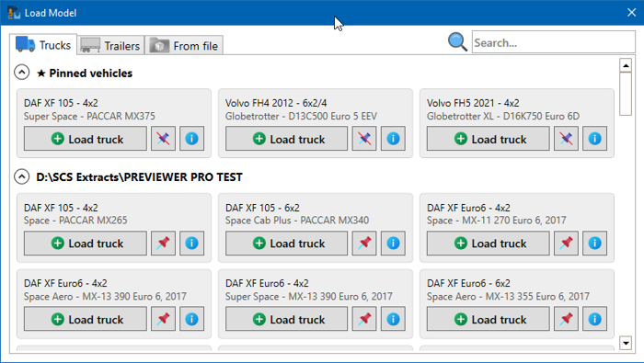Unpin the Volvo FH5 2021 4x2 truck
Viewport: 644px width, 363px height.
[566, 139]
